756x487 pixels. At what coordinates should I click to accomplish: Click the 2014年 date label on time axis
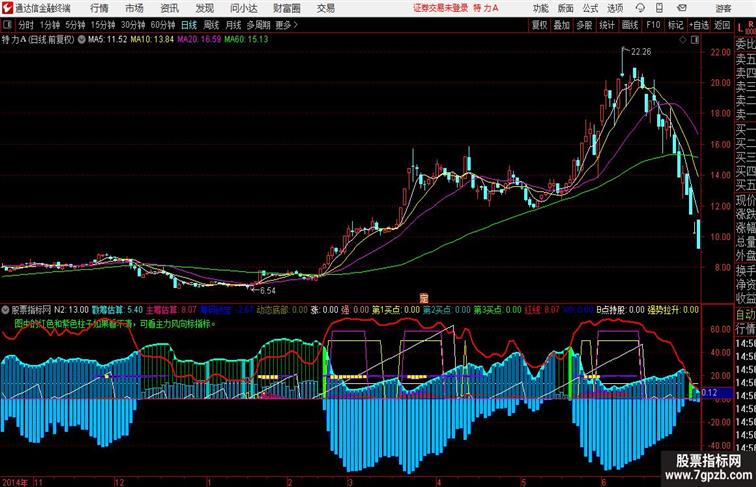(x=15, y=482)
